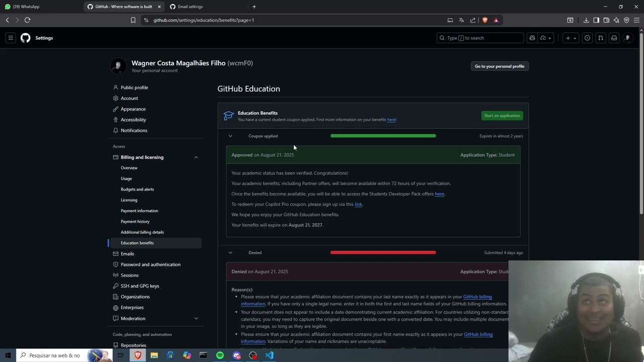Open Repositories settings
Viewport: 644px width, 362px height.
(x=133, y=345)
